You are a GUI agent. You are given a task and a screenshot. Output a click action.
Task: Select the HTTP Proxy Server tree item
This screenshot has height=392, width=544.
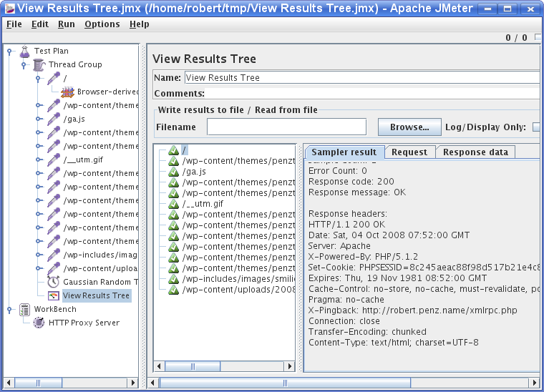point(84,323)
